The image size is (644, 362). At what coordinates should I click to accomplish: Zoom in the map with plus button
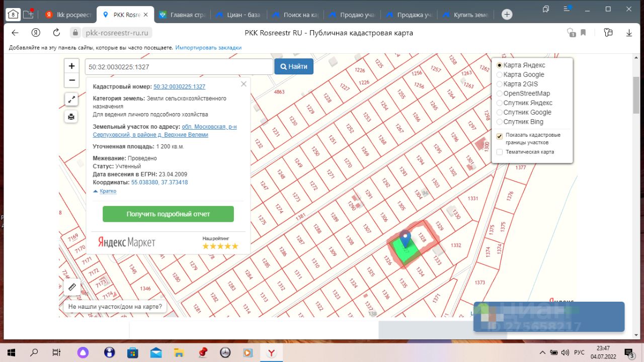point(71,66)
